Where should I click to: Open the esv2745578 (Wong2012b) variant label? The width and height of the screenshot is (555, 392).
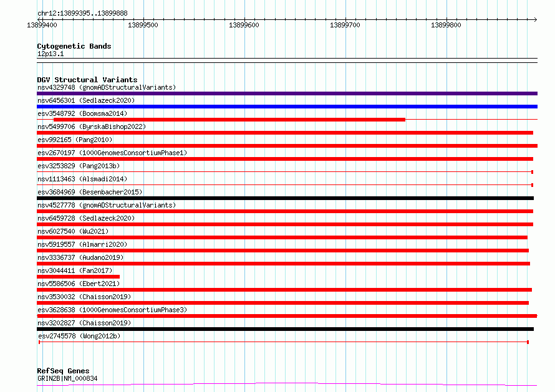(x=79, y=336)
